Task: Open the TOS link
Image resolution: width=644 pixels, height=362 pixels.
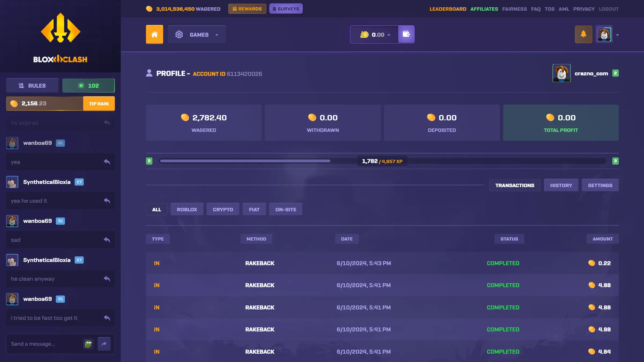Action: 550,9
